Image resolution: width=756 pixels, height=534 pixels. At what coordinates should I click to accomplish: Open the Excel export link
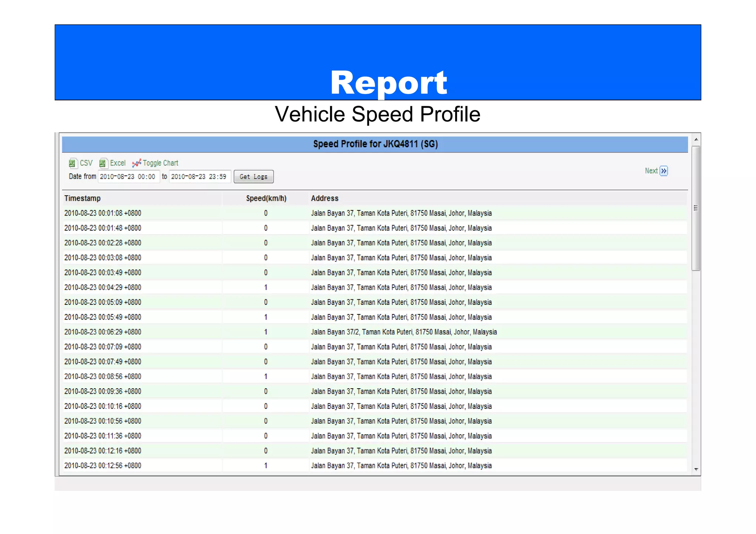pos(118,163)
